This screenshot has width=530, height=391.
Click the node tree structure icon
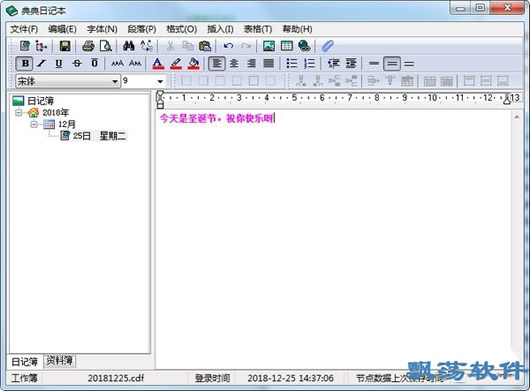[x=41, y=46]
